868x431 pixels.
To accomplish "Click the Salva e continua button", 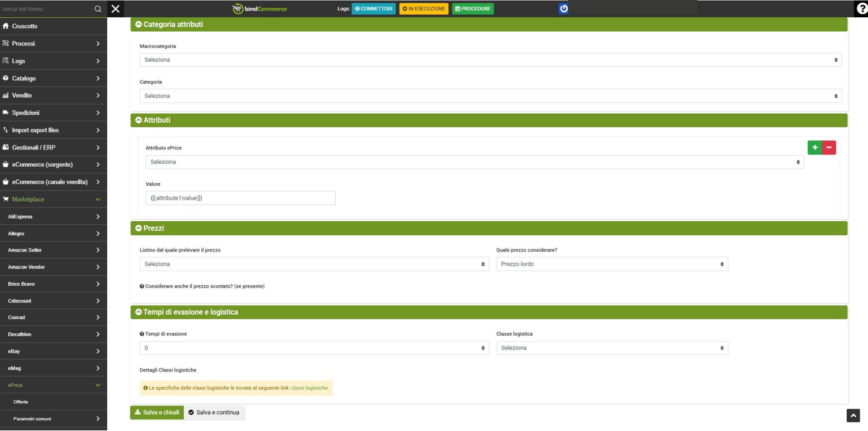I will click(214, 413).
